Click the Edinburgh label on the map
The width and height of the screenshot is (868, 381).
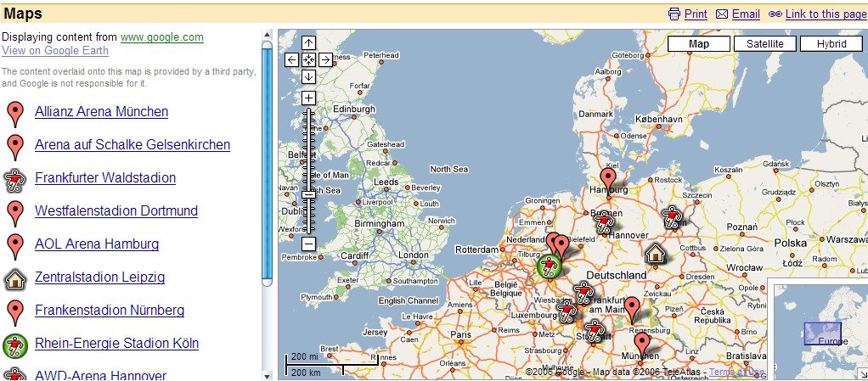point(353,109)
